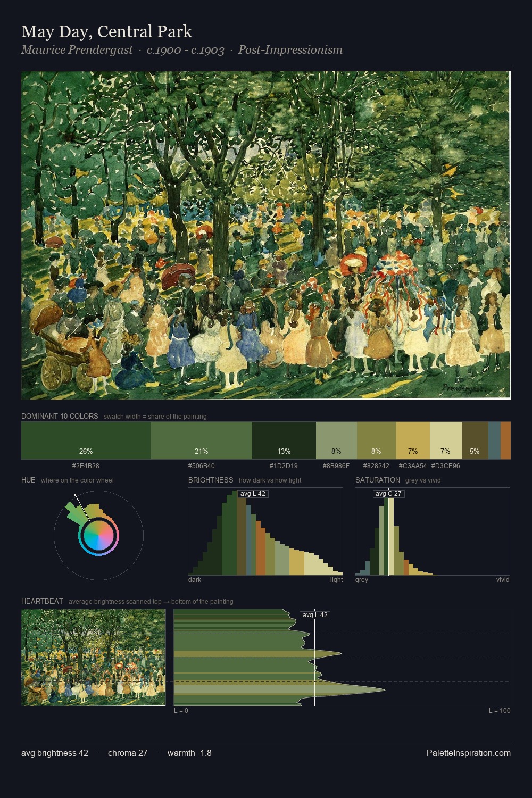Click the chroma 27 footer stat

(128, 753)
